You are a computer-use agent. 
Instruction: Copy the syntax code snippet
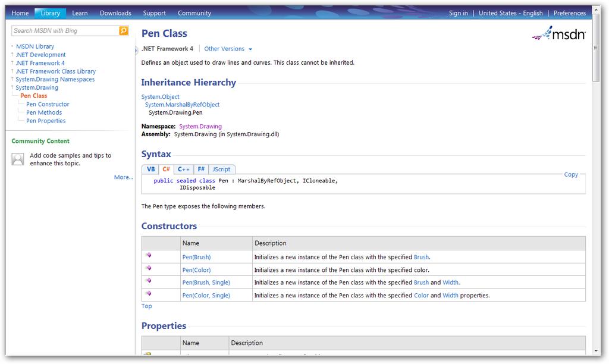[571, 174]
